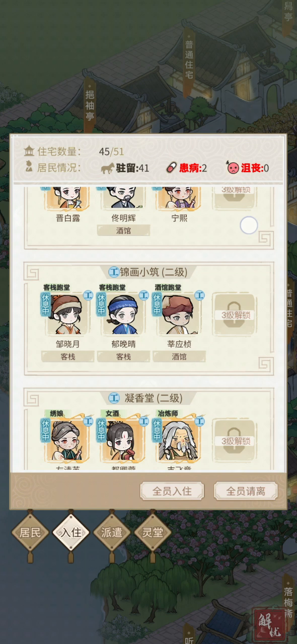Tap 酒馆 label under 佟明辉
The image size is (297, 644).
click(x=123, y=230)
